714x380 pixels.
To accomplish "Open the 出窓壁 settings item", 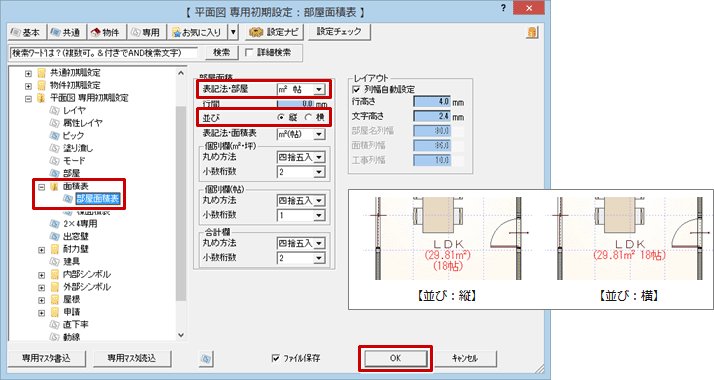I will coord(76,236).
